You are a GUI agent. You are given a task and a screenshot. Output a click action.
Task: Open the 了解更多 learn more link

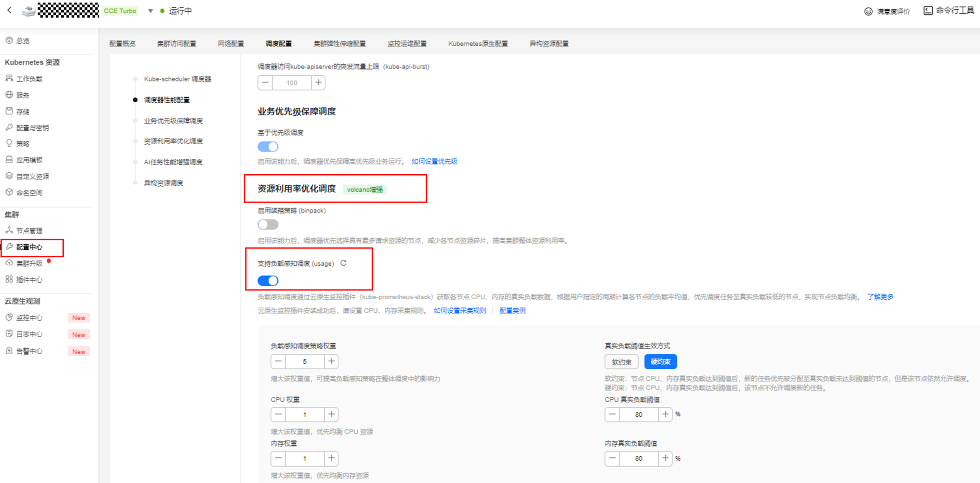pyautogui.click(x=880, y=297)
